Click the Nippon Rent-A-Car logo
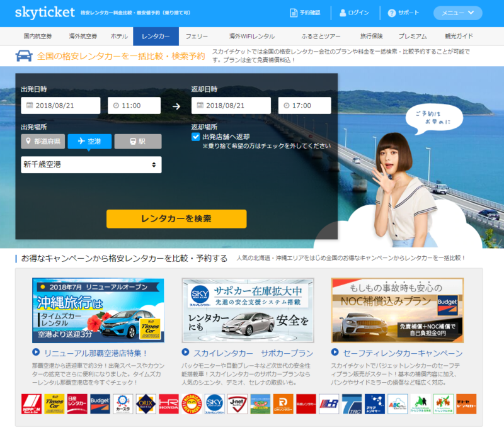The width and height of the screenshot is (504, 435). click(x=31, y=404)
